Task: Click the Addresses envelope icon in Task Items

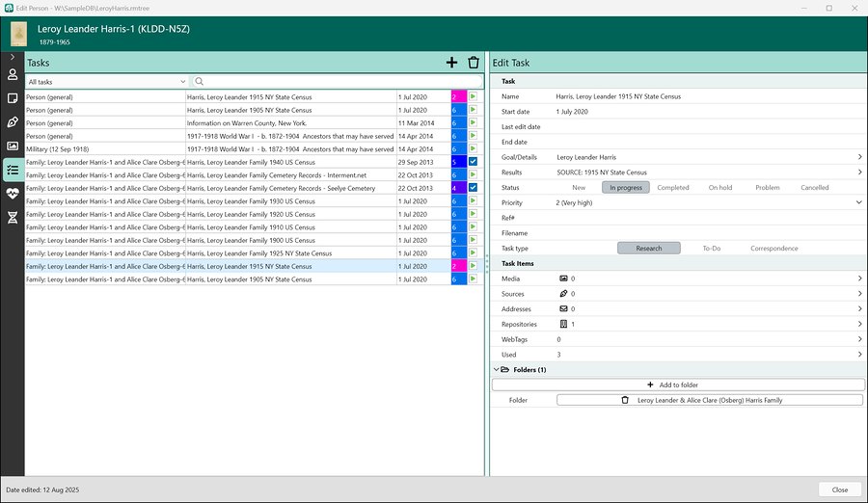Action: (x=563, y=308)
